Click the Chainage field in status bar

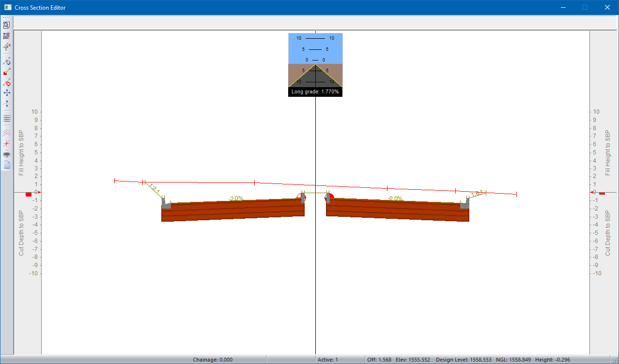pyautogui.click(x=213, y=360)
